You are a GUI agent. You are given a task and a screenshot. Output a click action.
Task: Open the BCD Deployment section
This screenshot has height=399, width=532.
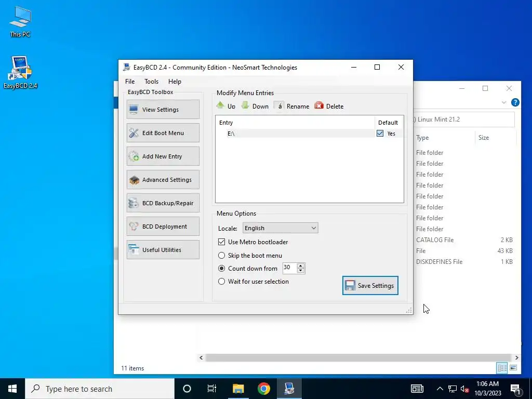[163, 227]
